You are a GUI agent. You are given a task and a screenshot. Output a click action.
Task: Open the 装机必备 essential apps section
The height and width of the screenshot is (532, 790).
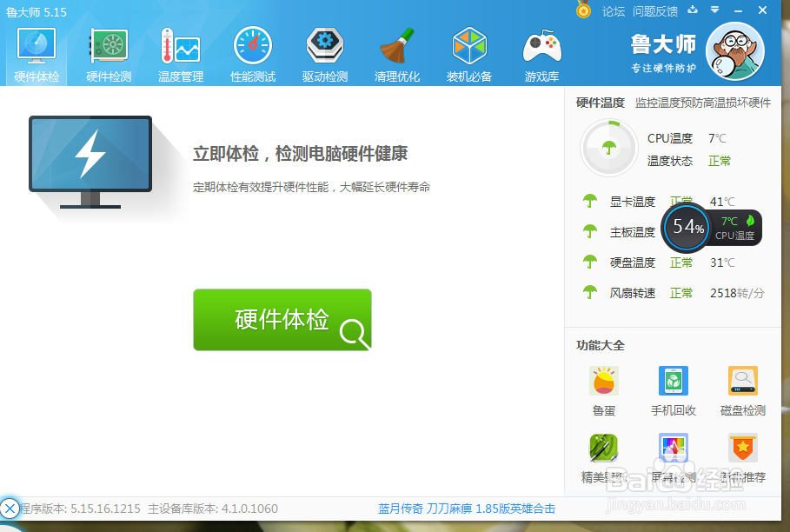coord(468,52)
